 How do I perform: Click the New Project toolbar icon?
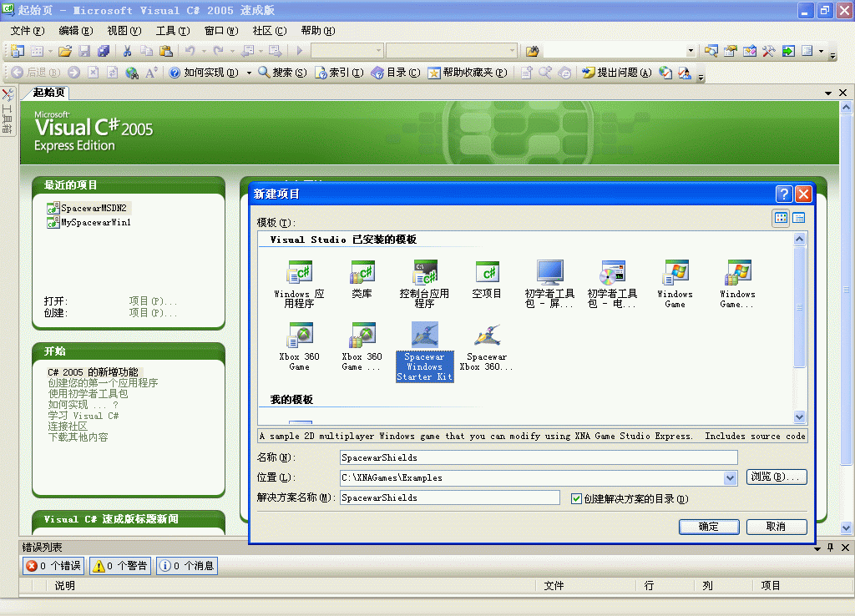[17, 51]
